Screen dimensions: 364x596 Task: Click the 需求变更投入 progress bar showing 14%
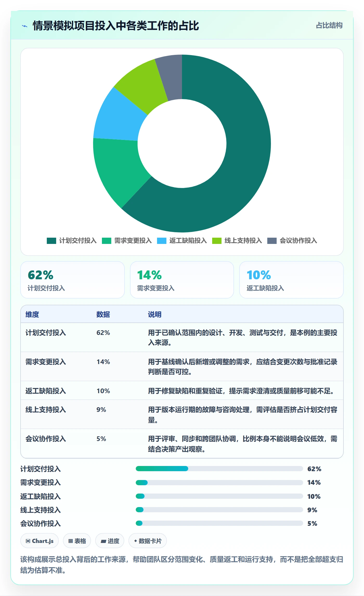(x=219, y=483)
